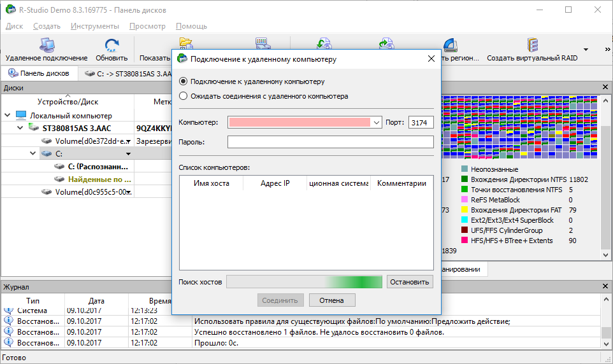Collapse the Локальный компьютер tree node
The height and width of the screenshot is (364, 613).
(7, 116)
